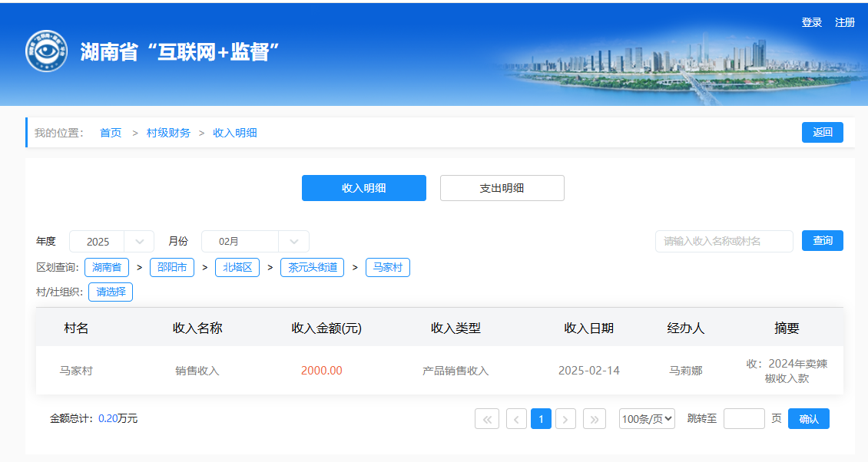Click the eye logo in the header

[x=46, y=51]
